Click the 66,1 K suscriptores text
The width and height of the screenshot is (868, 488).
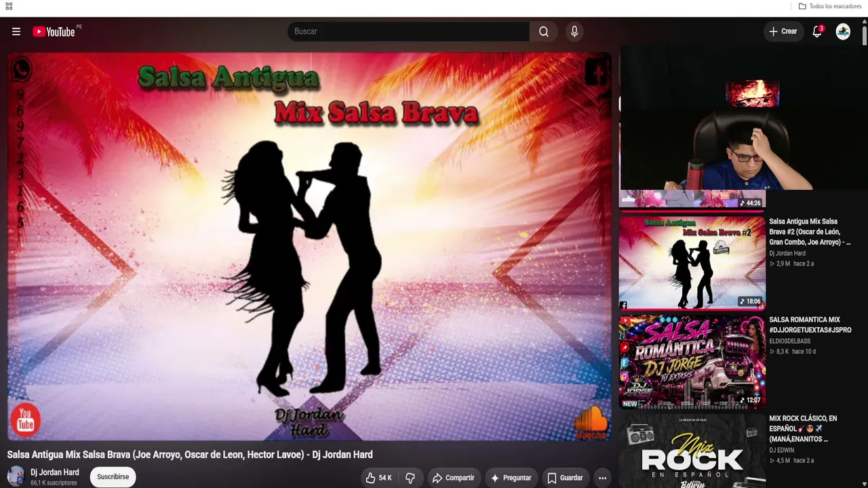[x=54, y=483]
